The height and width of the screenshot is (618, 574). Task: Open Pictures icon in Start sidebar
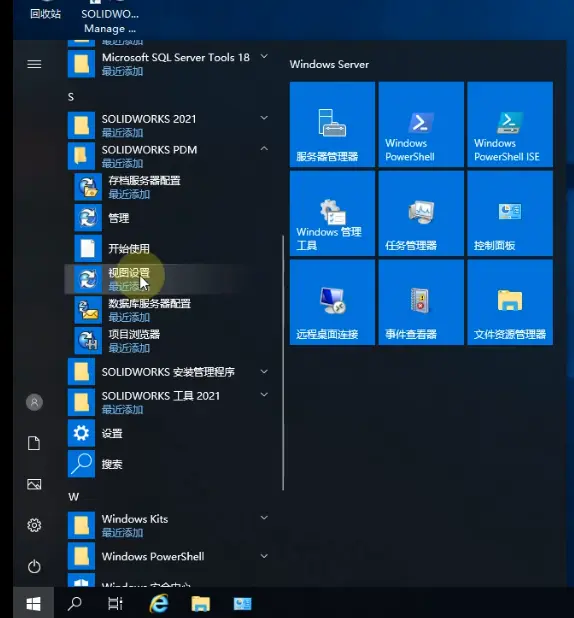click(x=34, y=484)
